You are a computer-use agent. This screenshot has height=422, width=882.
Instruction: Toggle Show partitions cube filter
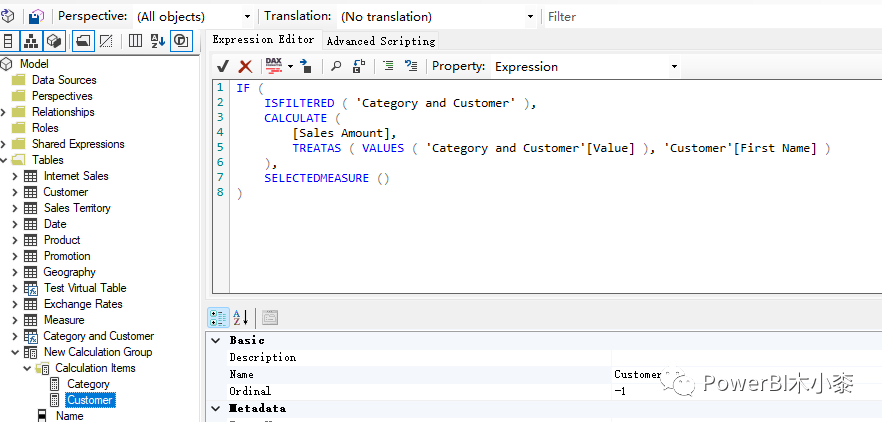point(53,41)
